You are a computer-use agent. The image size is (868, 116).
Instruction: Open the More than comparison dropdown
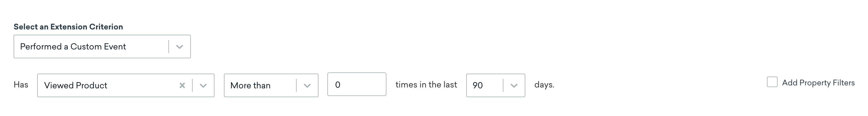pyautogui.click(x=271, y=85)
